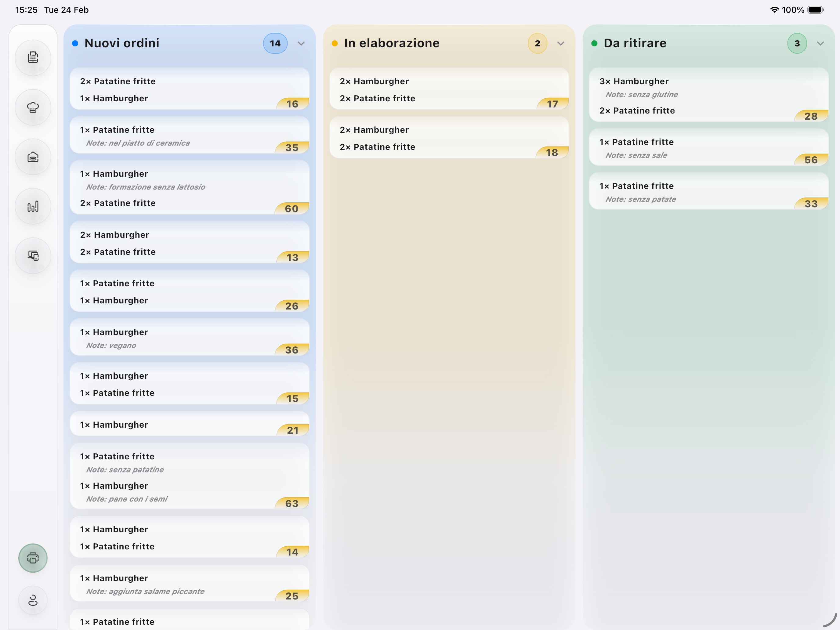The image size is (840, 630).
Task: Click the battery indicator top right
Action: [x=816, y=10]
